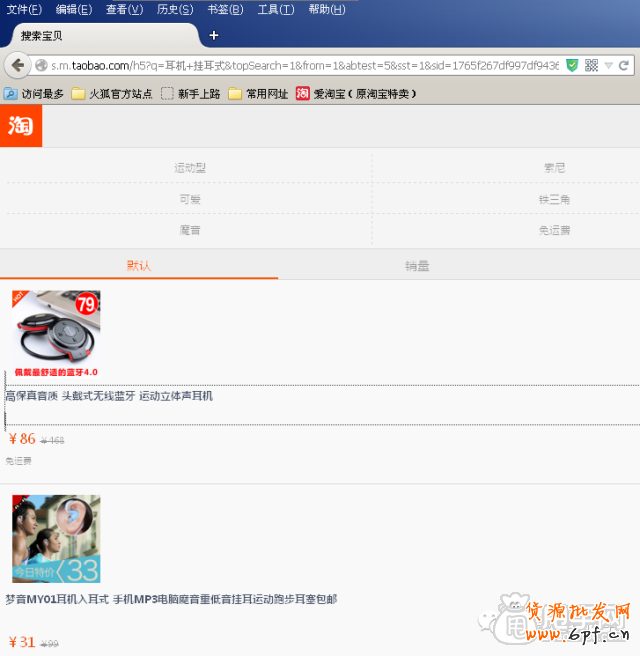The width and height of the screenshot is (640, 656).
Task: Click the QR code icon in address bar
Action: pos(591,65)
